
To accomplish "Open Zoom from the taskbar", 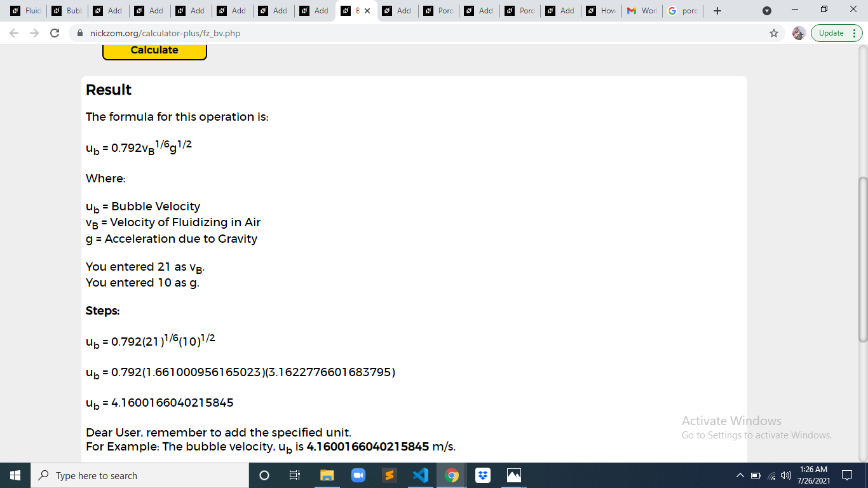I will click(358, 475).
